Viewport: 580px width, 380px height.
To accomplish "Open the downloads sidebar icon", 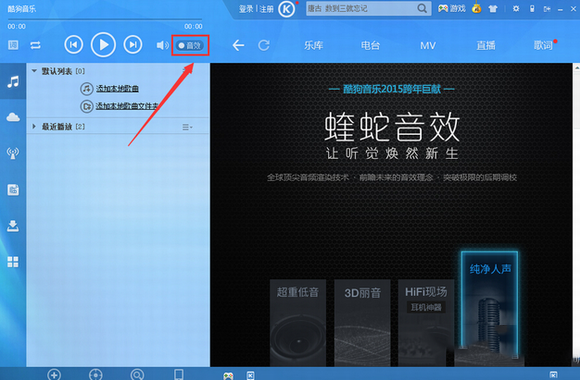I will [x=13, y=226].
